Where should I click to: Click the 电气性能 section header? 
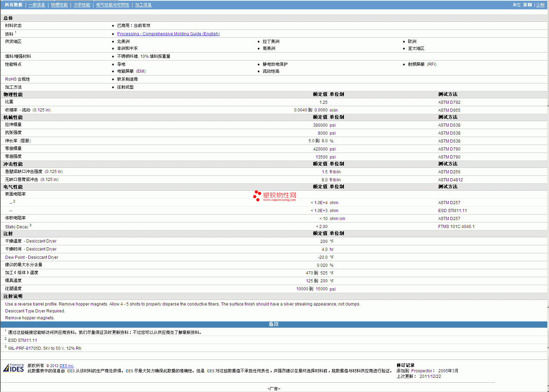(13, 187)
